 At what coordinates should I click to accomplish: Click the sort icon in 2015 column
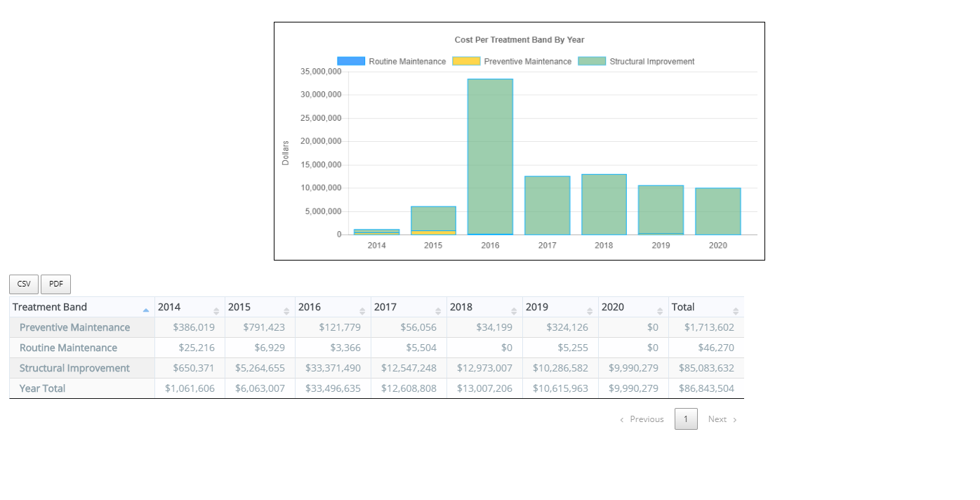pos(286,311)
